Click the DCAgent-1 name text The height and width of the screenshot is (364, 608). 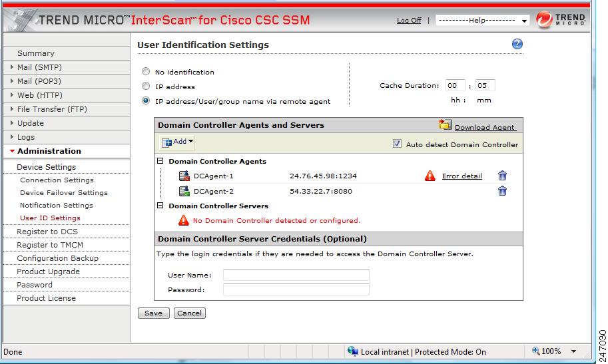pyautogui.click(x=214, y=176)
